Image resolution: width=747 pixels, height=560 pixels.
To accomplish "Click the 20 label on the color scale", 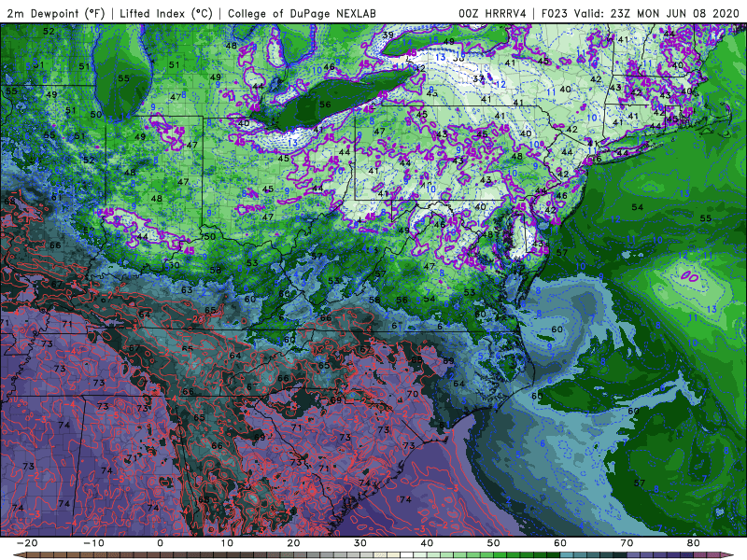I will coord(293,543).
